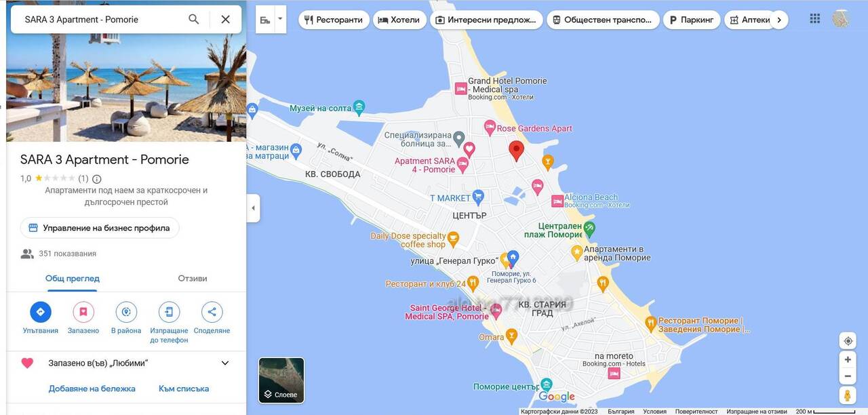
Task: Click Изпращане до телефон icon
Action: (170, 312)
